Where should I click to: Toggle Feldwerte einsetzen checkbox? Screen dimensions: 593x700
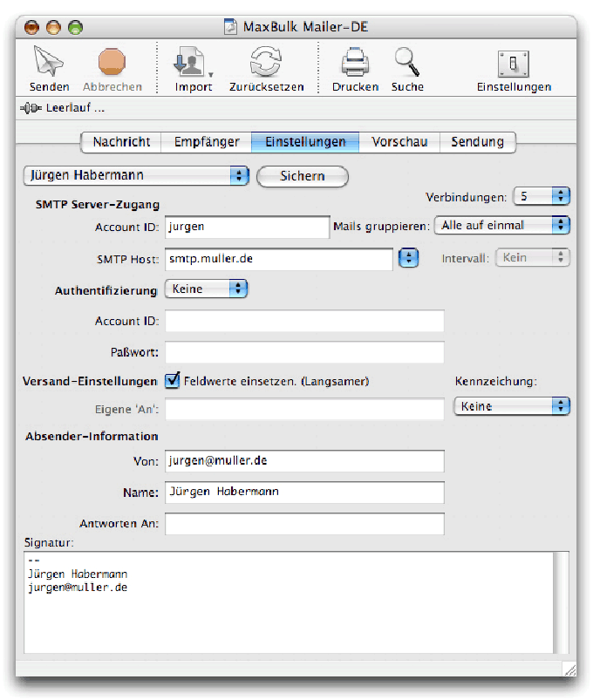172,380
